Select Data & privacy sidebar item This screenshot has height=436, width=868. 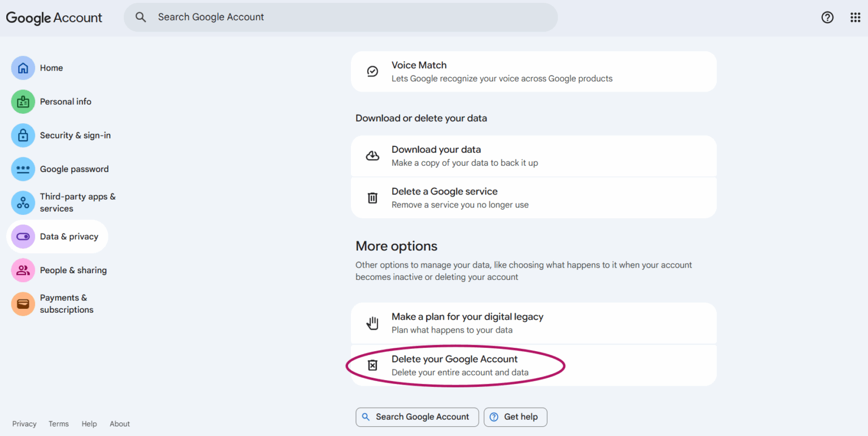pyautogui.click(x=57, y=236)
